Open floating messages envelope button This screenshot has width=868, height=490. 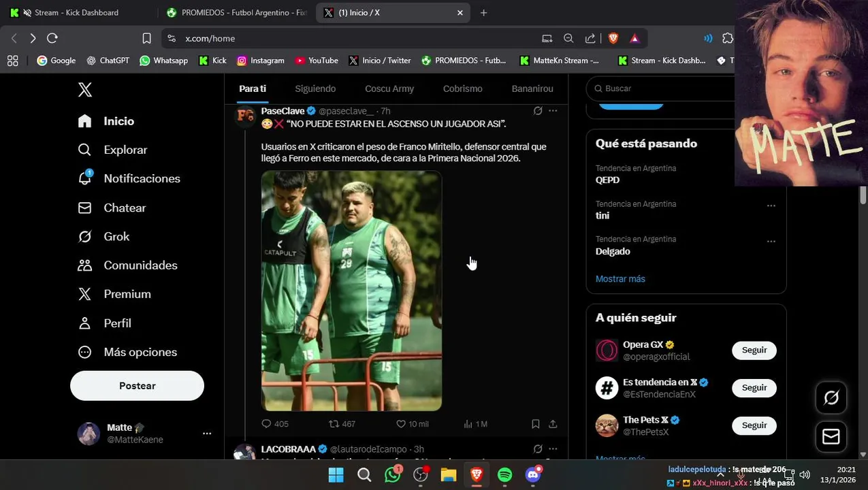coord(831,436)
